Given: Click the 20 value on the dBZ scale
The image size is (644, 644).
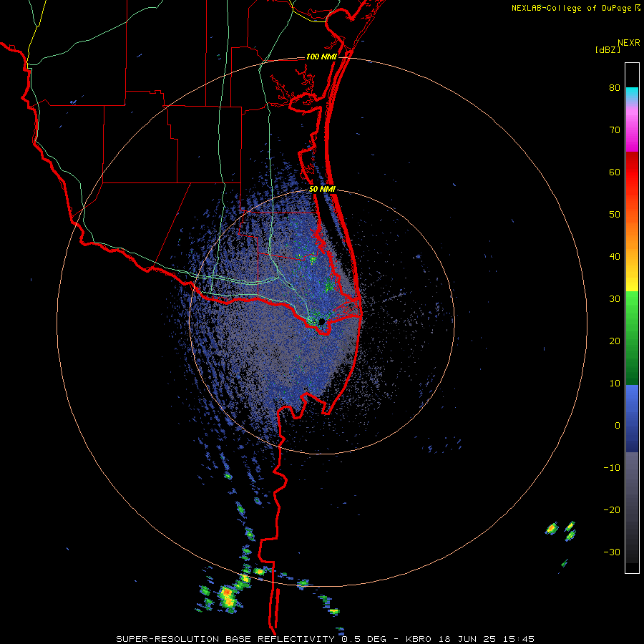Looking at the screenshot, I should (615, 341).
